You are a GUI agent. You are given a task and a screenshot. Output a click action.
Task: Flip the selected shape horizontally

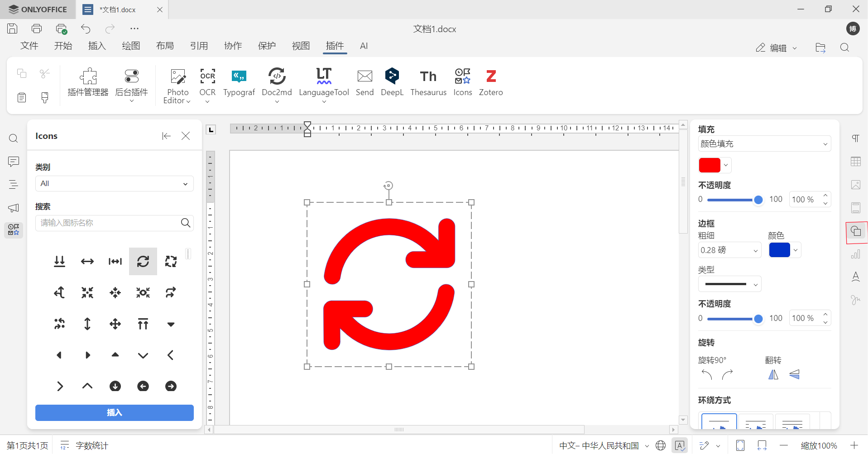coord(773,375)
